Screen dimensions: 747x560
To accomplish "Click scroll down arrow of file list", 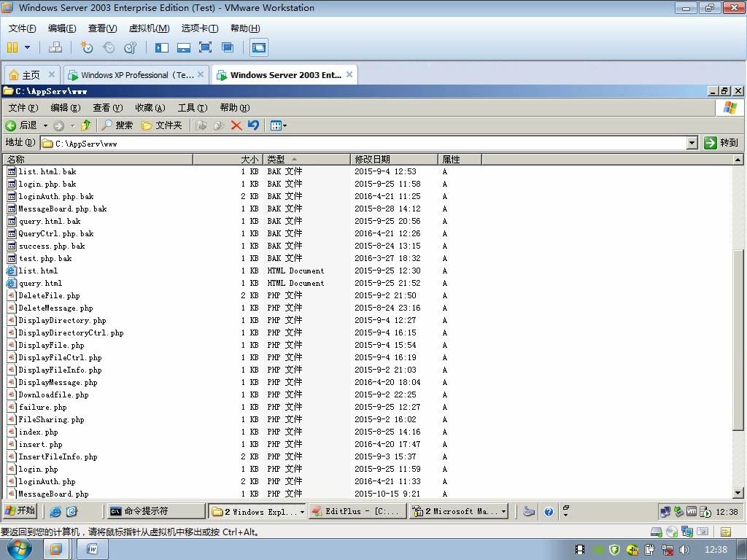I will (x=738, y=493).
